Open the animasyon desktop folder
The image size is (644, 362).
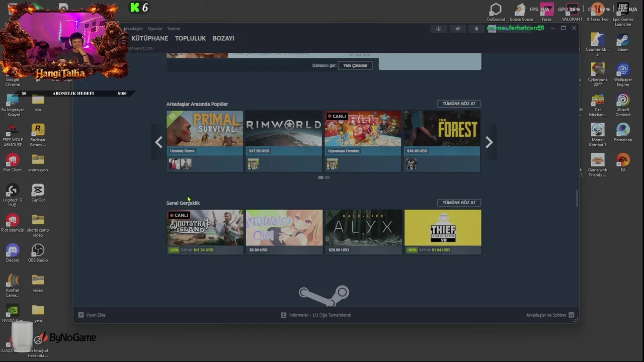(38, 162)
